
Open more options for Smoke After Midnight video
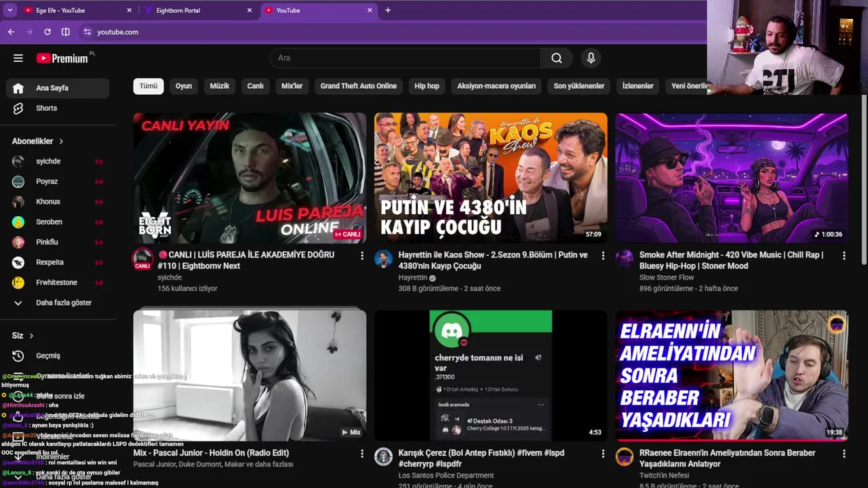click(x=844, y=256)
